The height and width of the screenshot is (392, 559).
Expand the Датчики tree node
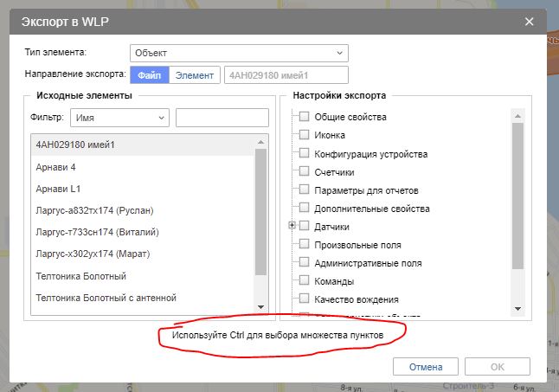coord(292,226)
